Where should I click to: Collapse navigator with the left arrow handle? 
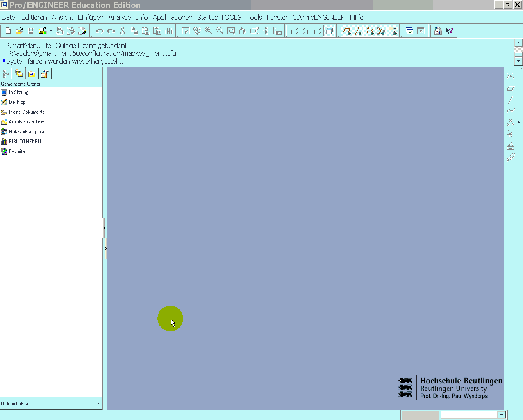104,228
